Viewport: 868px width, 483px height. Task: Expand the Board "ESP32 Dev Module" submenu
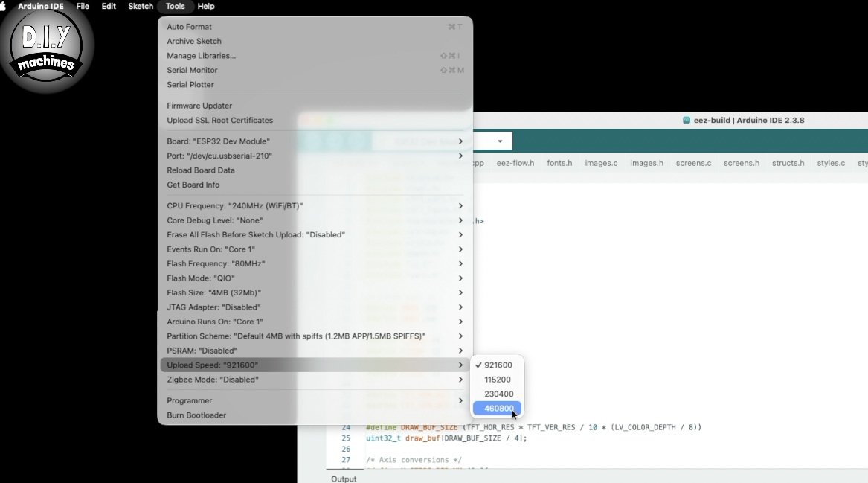[x=315, y=141]
